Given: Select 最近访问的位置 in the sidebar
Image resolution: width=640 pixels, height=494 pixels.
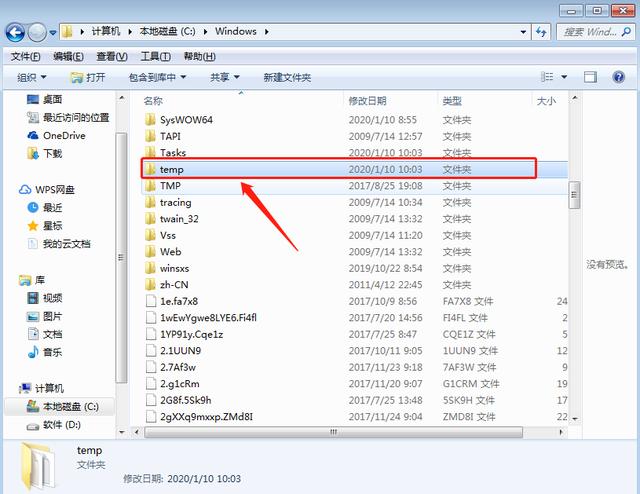Looking at the screenshot, I should [x=68, y=118].
